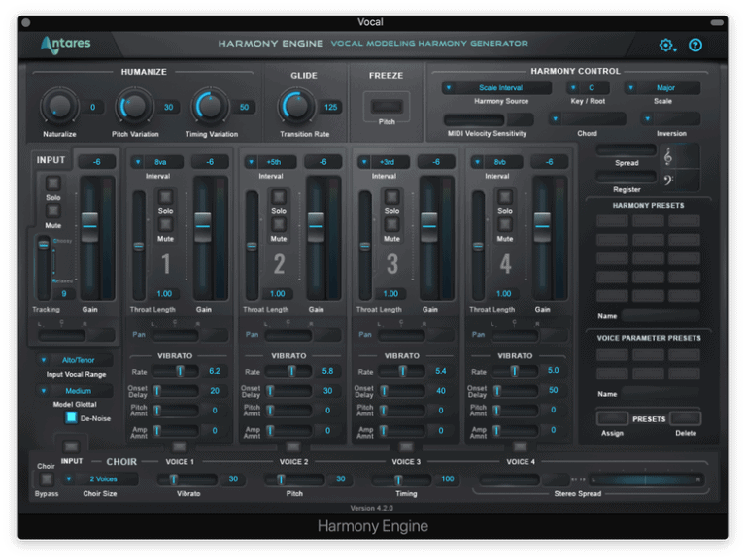The image size is (746, 560).
Task: Open the Input Vocal Range Alto/Tenor dropdown
Action: coord(75,360)
